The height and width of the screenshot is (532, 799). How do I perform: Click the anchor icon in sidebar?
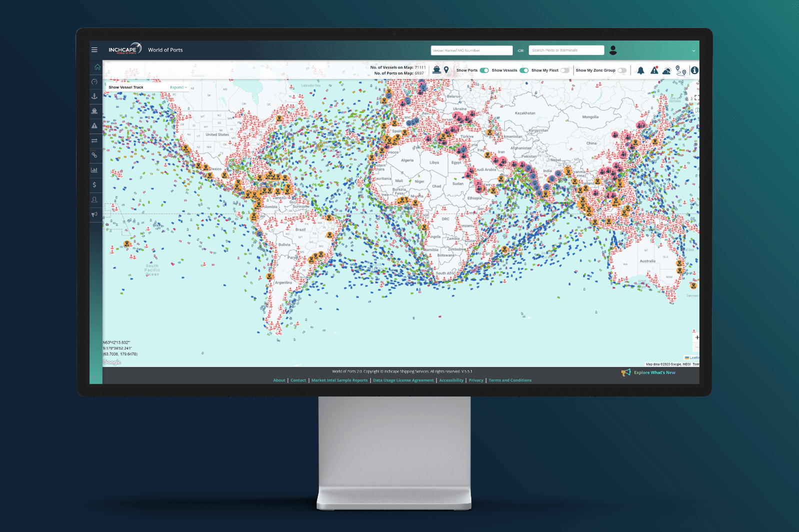[x=94, y=96]
